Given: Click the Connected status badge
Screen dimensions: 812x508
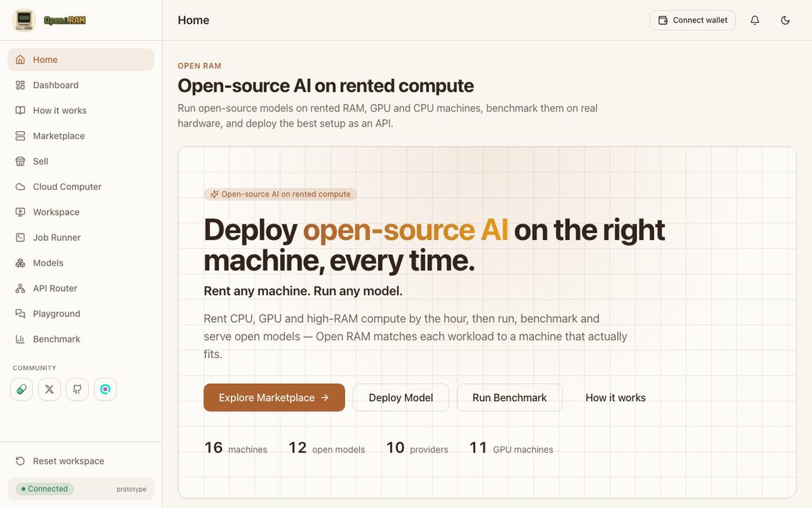Looking at the screenshot, I should click(x=45, y=489).
